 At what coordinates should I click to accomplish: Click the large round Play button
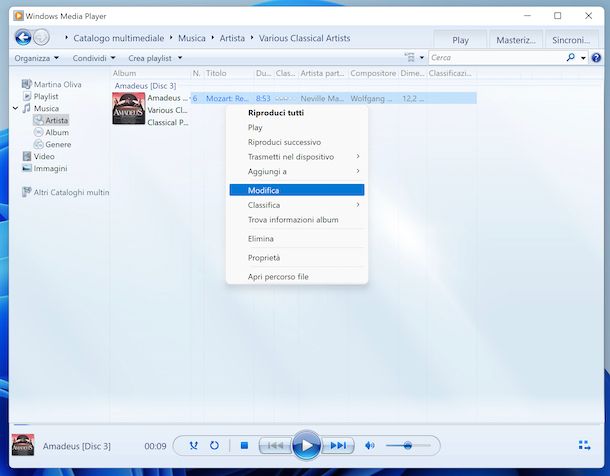pos(307,445)
